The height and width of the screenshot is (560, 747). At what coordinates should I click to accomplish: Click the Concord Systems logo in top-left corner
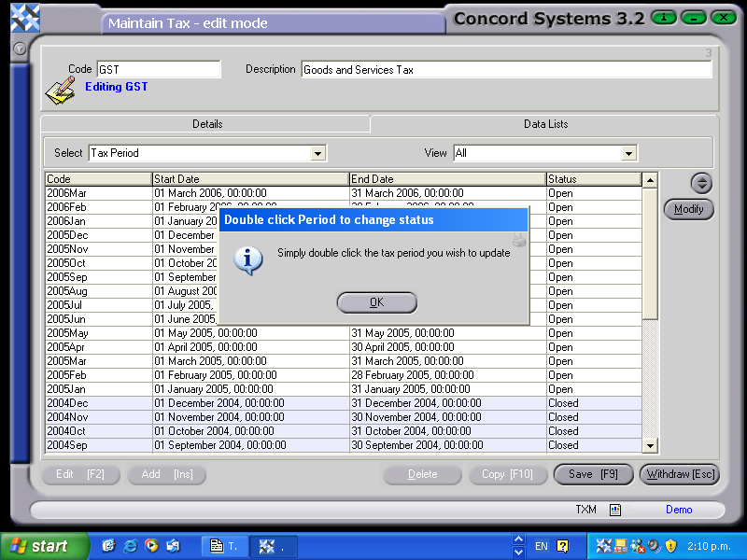click(x=23, y=17)
